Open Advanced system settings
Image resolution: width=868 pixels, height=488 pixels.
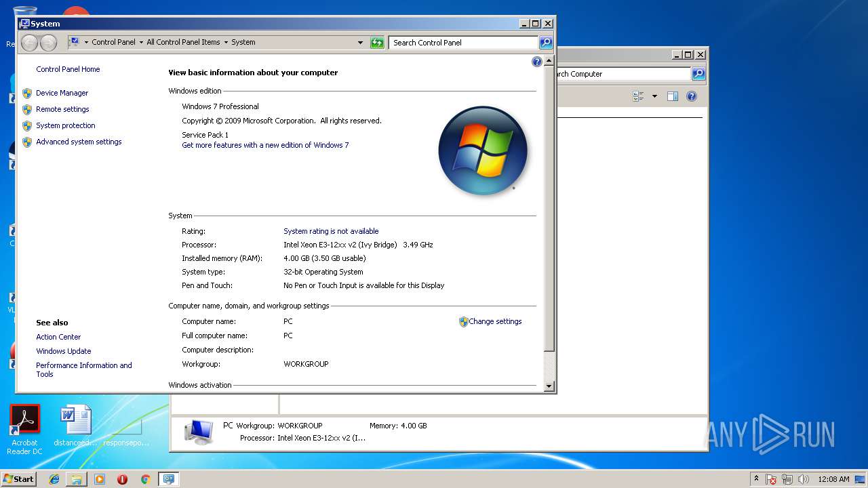pyautogui.click(x=79, y=142)
